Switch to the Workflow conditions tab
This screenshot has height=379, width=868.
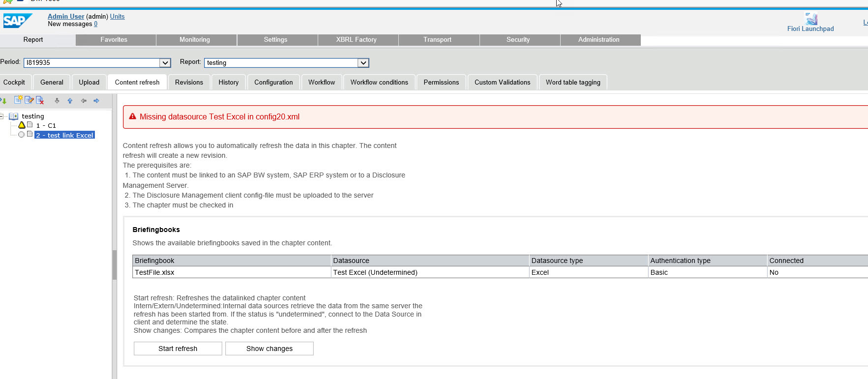379,82
